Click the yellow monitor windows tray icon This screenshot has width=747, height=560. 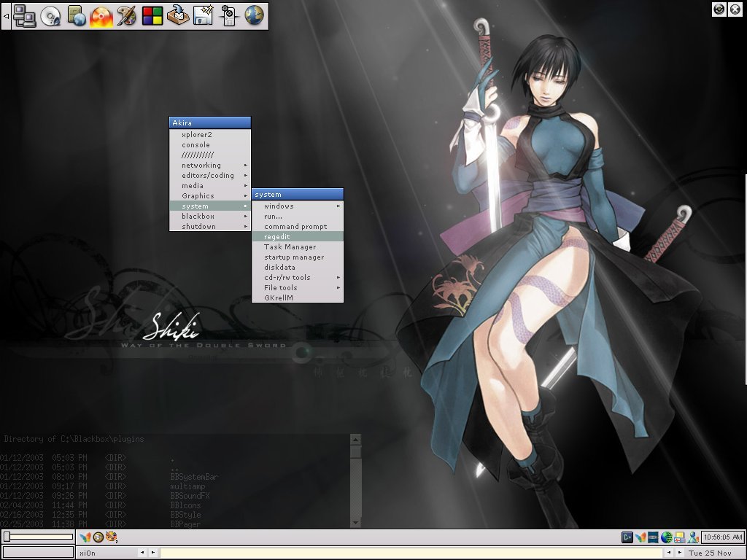click(679, 537)
